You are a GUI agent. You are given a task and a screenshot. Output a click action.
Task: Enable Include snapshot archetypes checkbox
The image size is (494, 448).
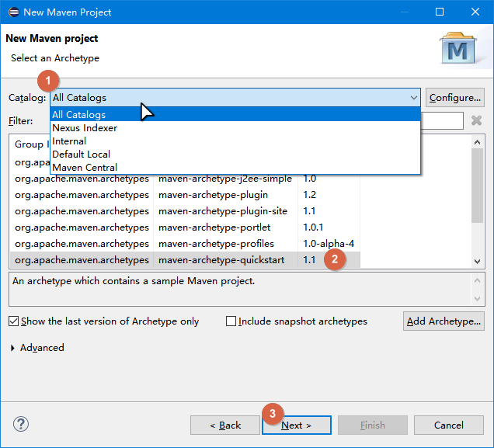click(231, 321)
